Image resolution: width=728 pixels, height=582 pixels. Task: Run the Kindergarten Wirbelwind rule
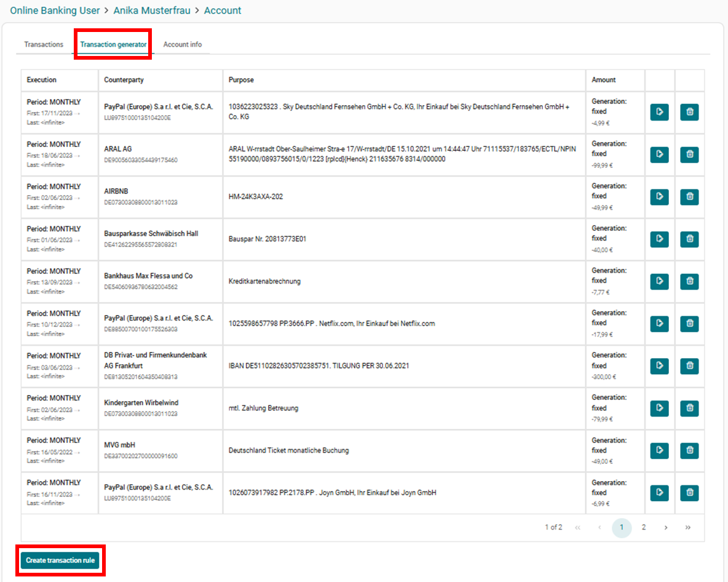tap(659, 408)
